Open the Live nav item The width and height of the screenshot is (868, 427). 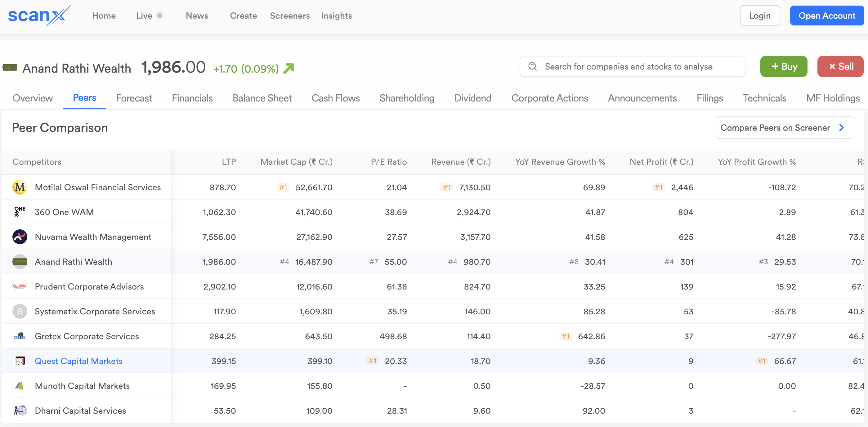[x=144, y=16]
